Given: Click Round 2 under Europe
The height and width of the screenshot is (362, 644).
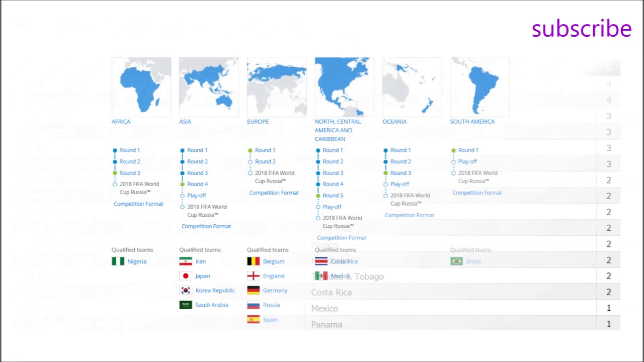Looking at the screenshot, I should [x=265, y=162].
